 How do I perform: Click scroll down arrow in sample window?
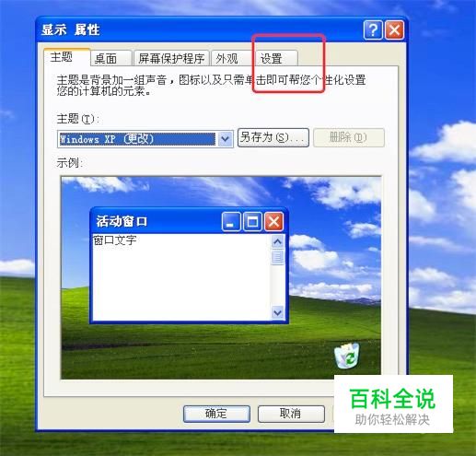(278, 312)
